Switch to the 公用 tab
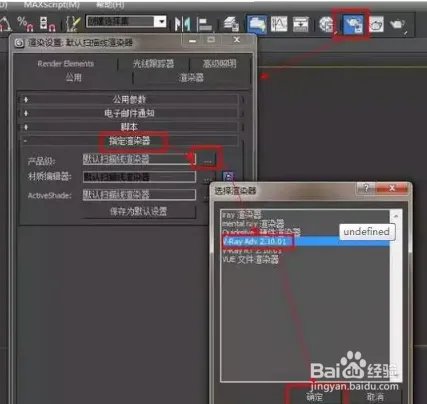This screenshot has width=427, height=404. pos(73,78)
